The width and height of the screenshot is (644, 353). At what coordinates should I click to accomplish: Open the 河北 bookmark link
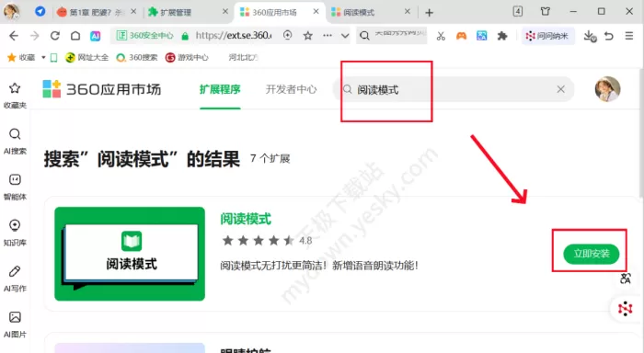[243, 58]
